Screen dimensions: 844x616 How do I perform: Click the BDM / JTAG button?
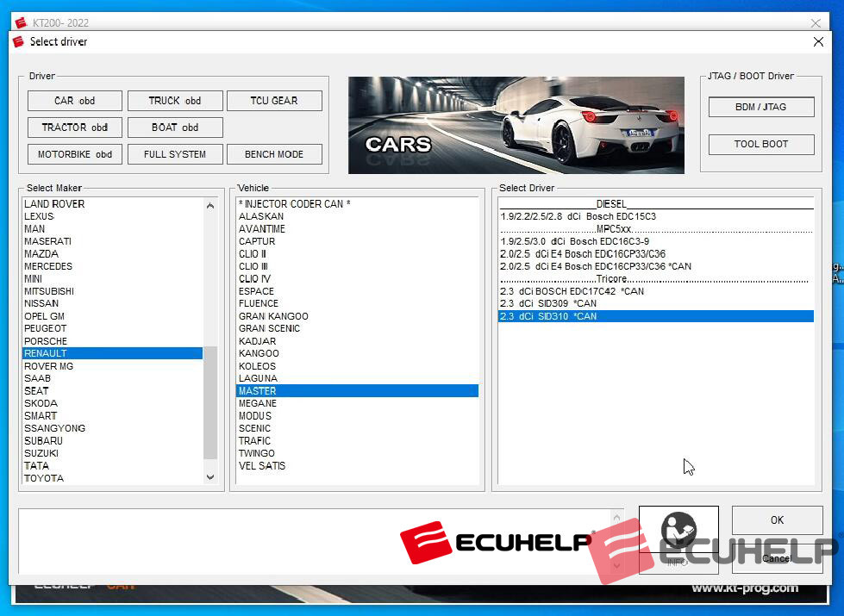761,107
